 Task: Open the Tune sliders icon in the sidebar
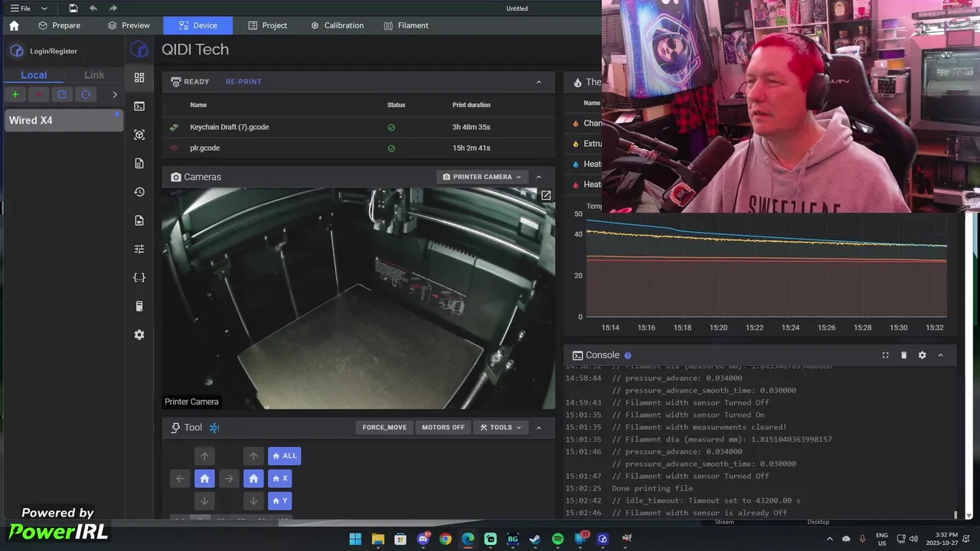click(x=139, y=249)
